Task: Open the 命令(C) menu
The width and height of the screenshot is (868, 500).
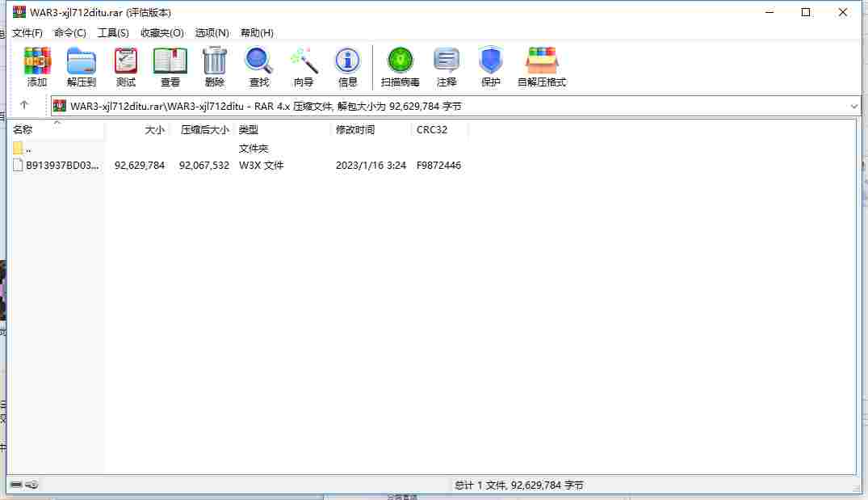Action: pos(70,32)
